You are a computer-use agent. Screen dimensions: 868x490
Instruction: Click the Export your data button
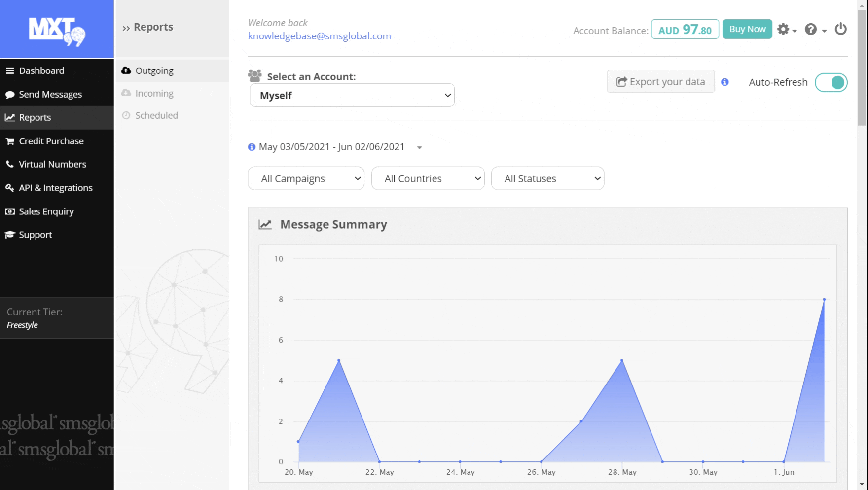pos(660,82)
